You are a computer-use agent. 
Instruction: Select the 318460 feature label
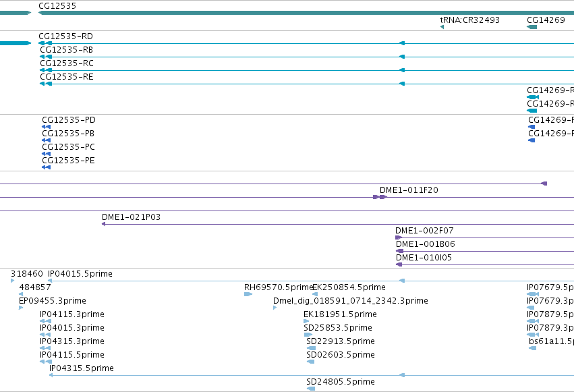[x=27, y=274]
